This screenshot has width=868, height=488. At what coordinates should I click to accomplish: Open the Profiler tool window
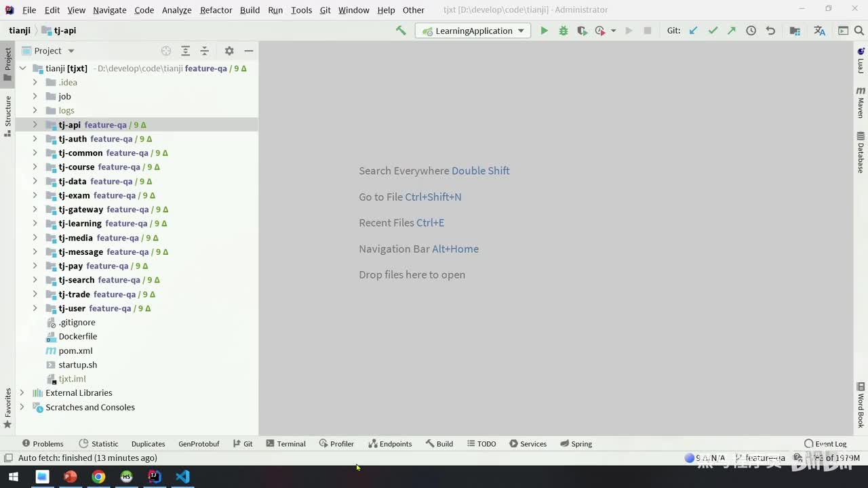pos(336,444)
